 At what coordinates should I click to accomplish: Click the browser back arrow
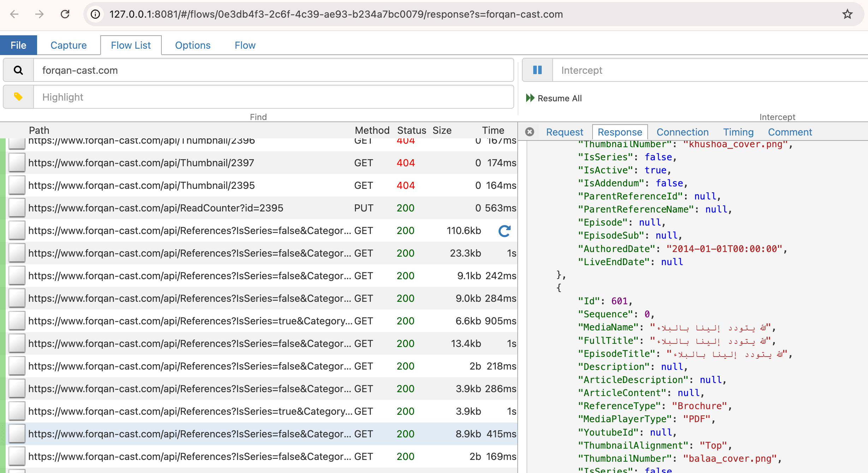click(14, 14)
